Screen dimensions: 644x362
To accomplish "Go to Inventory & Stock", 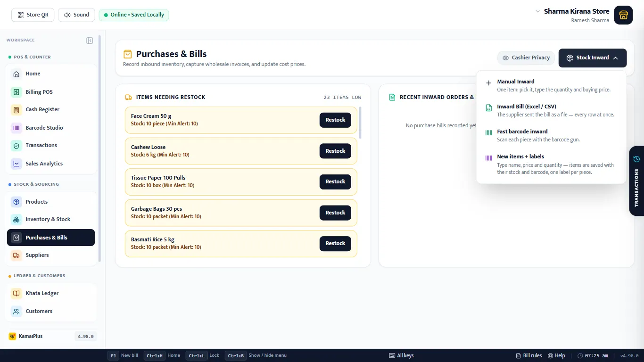I will [x=51, y=220].
